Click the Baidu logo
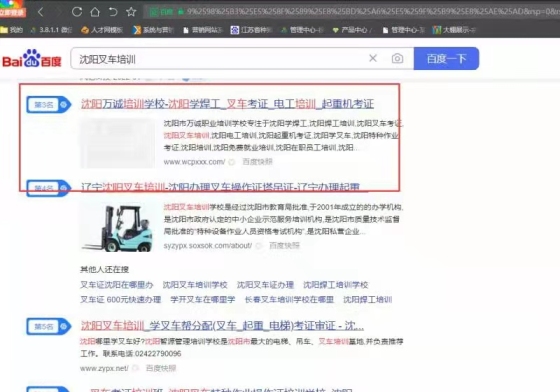This screenshot has height=392, width=560. click(x=32, y=59)
